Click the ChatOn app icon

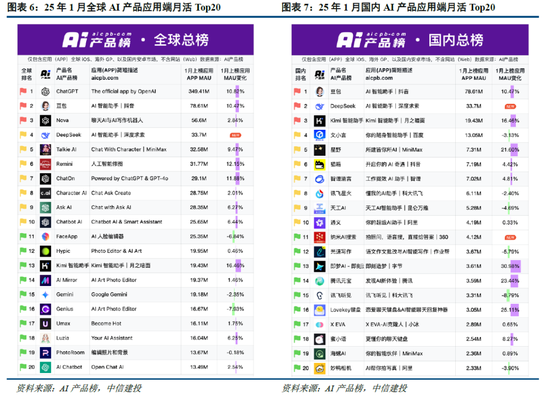(45, 178)
